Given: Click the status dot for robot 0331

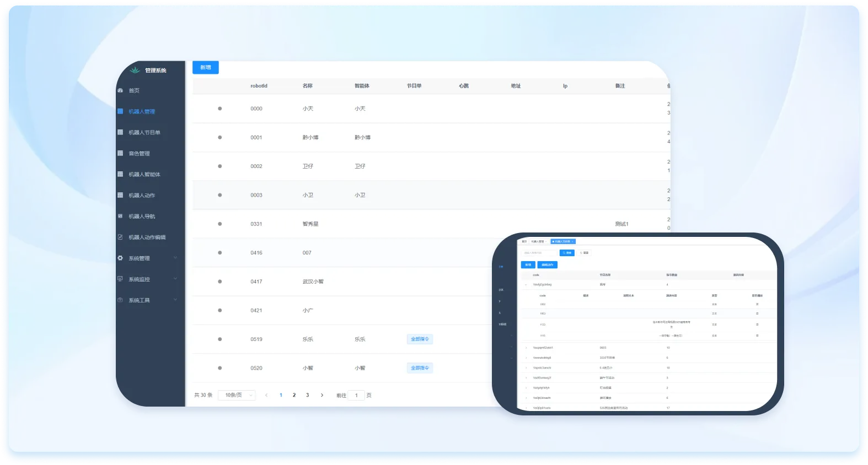Looking at the screenshot, I should 219,224.
